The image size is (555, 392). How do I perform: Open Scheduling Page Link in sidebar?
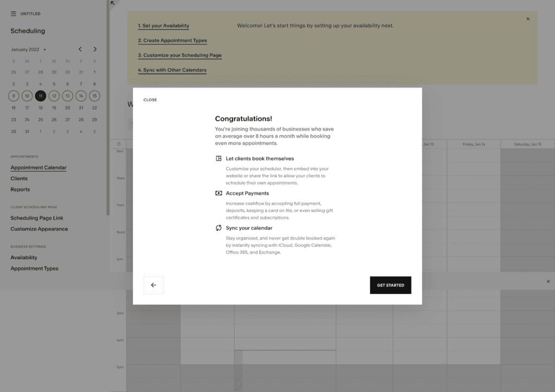pyautogui.click(x=37, y=218)
